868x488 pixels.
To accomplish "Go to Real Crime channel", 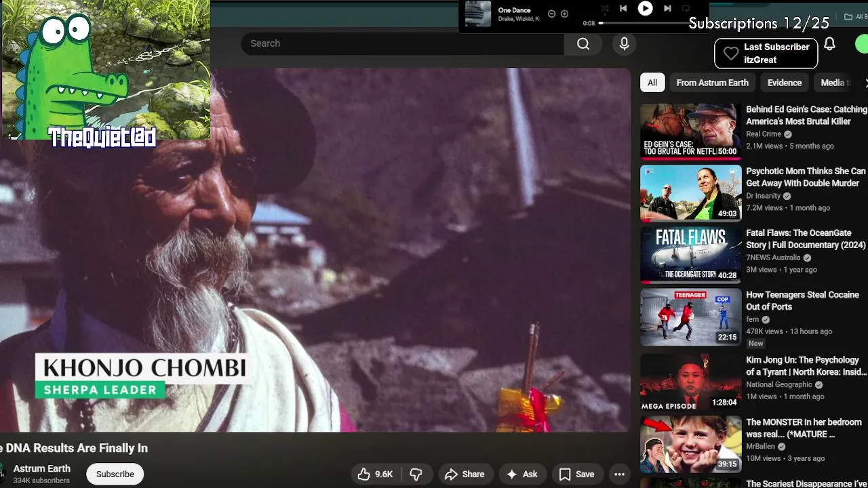I will pyautogui.click(x=764, y=134).
